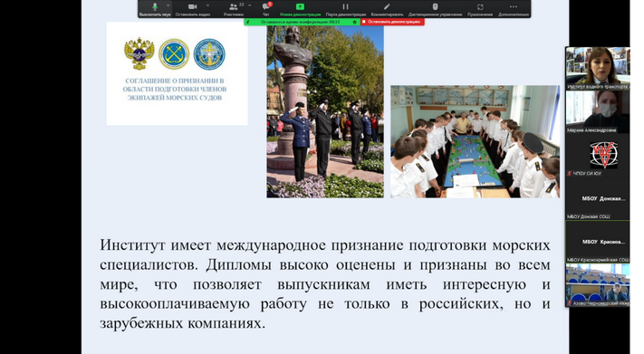
Task: Click green shield encryption icon
Action: (355, 22)
